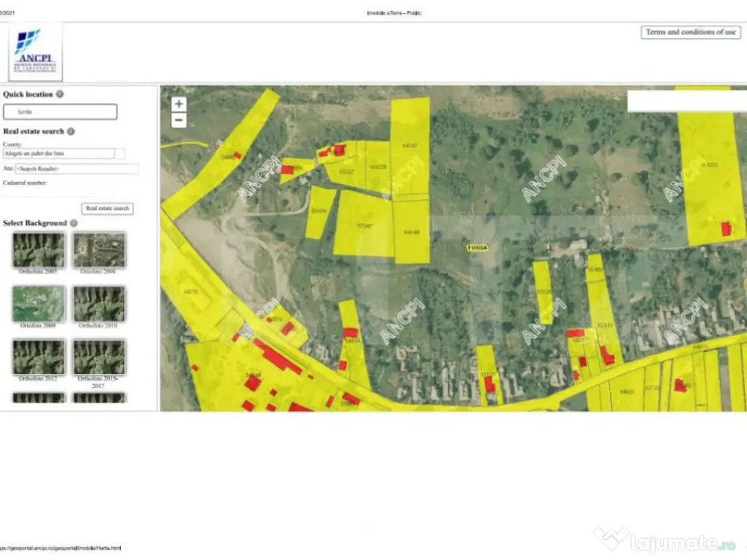747x560 pixels.
Task: Pick the Orthofoto 2010 background
Action: coord(98,304)
